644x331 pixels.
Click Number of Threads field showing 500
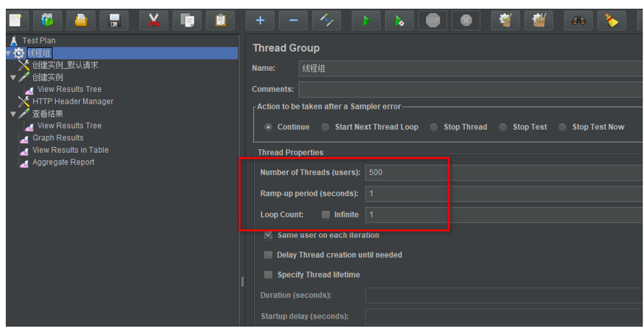pyautogui.click(x=504, y=172)
